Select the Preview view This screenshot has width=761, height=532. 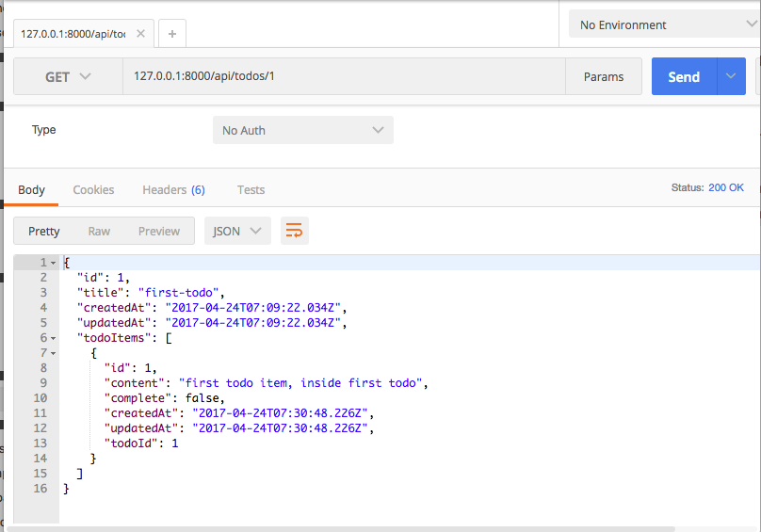pos(159,231)
